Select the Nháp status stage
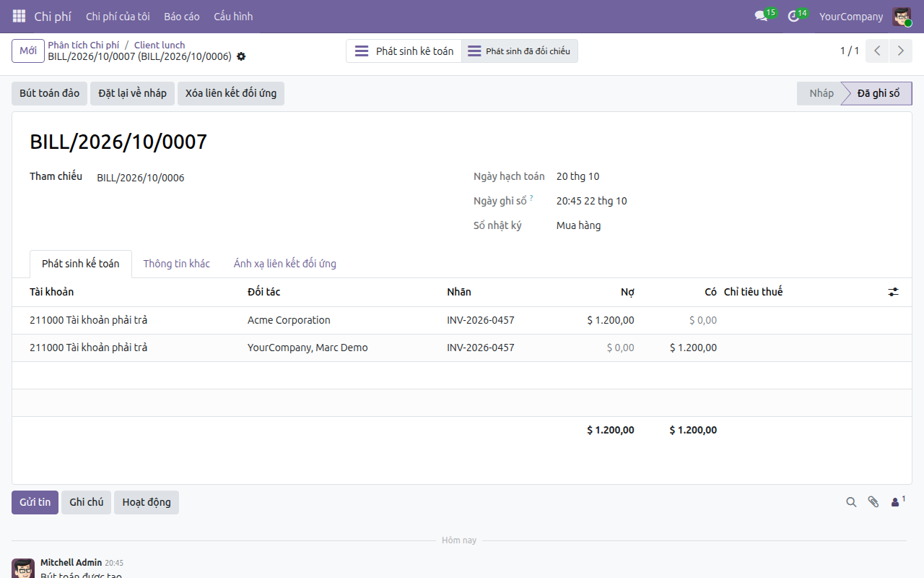Screen dimensions: 924x578 pyautogui.click(x=821, y=93)
